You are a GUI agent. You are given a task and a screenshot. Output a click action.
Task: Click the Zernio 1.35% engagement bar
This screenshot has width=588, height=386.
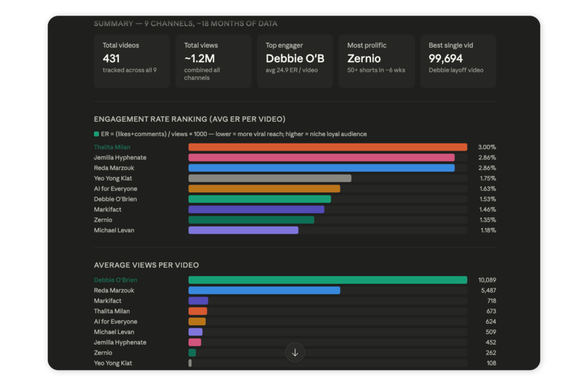point(252,220)
